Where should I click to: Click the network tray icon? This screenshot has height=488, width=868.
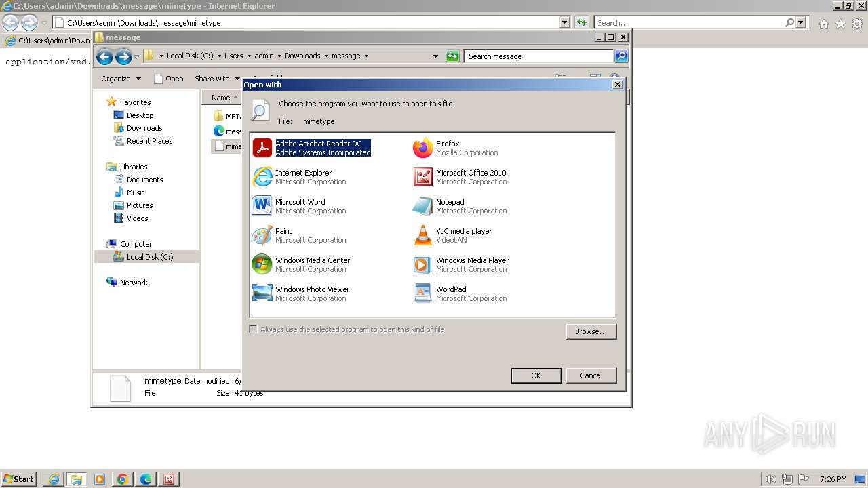point(787,479)
